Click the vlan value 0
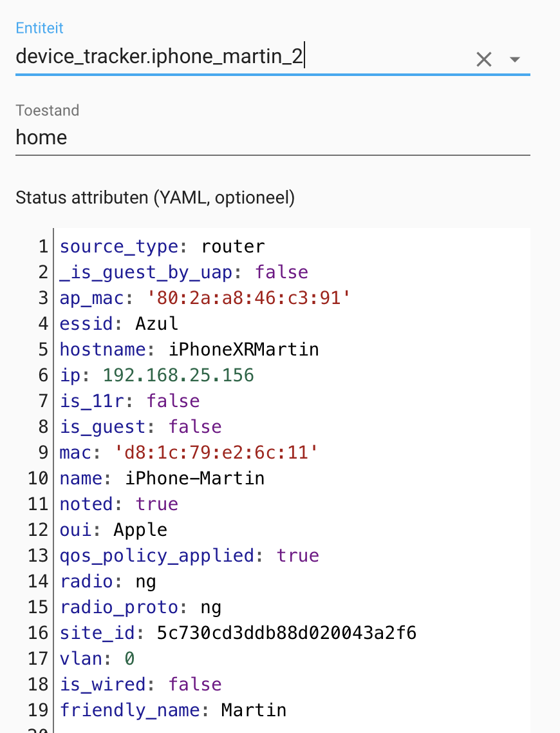Screen dimensions: 560x733 click(x=129, y=658)
